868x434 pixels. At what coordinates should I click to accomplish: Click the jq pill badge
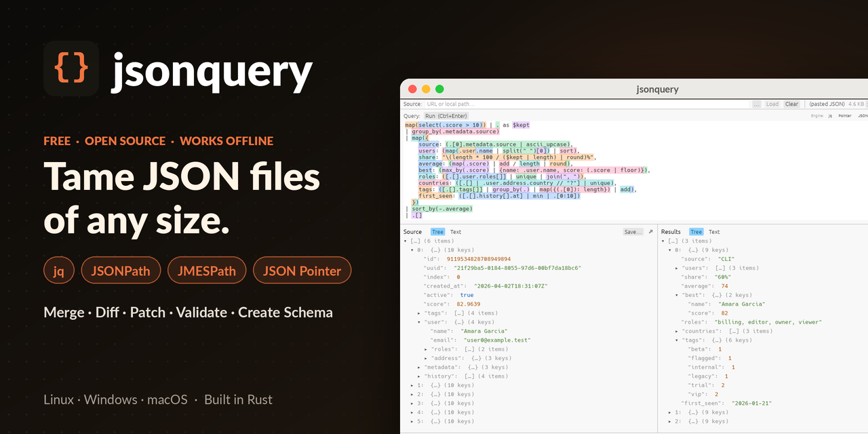[59, 271]
